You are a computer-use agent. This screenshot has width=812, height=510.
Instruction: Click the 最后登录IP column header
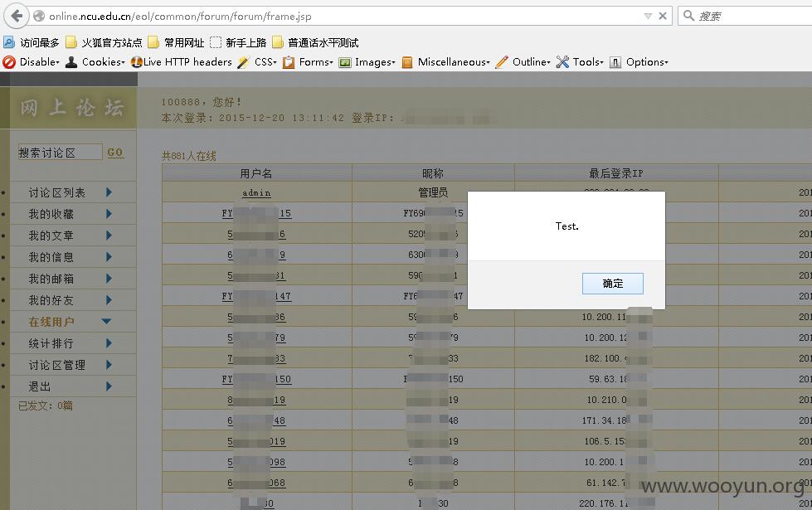[x=616, y=173]
